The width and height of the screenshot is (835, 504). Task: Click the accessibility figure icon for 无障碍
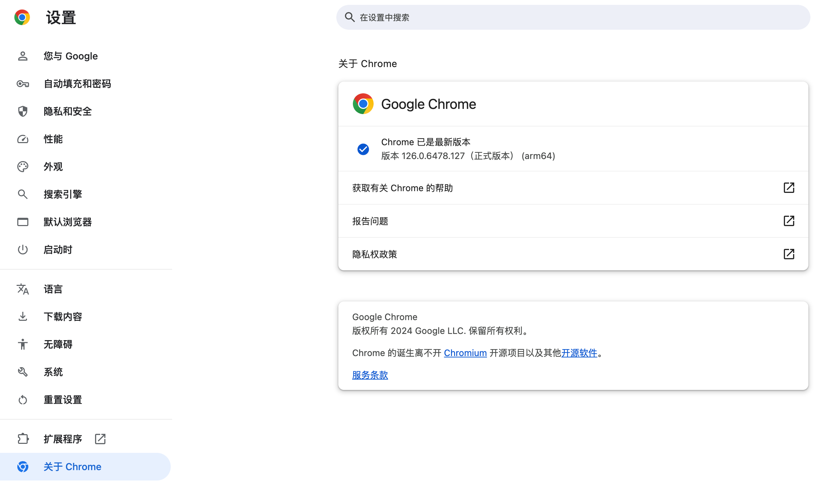[23, 344]
